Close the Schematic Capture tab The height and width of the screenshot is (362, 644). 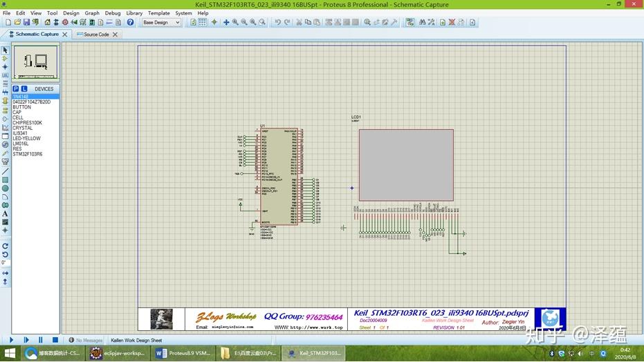(x=65, y=34)
